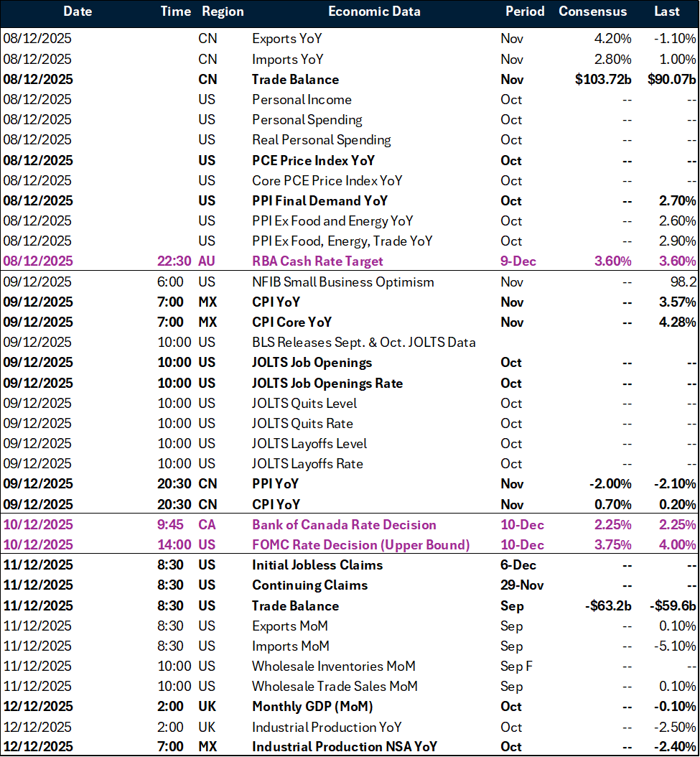The width and height of the screenshot is (700, 757).
Task: Click the Economic Data column header
Action: pos(374,11)
